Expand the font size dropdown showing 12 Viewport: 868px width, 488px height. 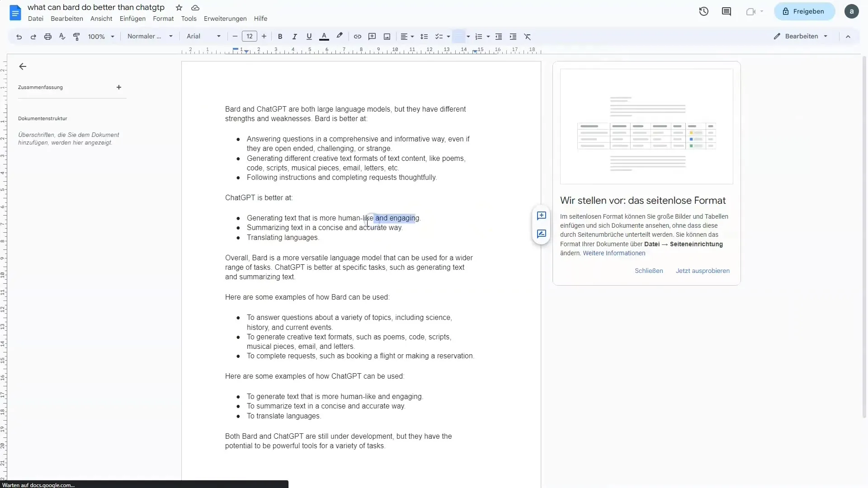coord(249,36)
